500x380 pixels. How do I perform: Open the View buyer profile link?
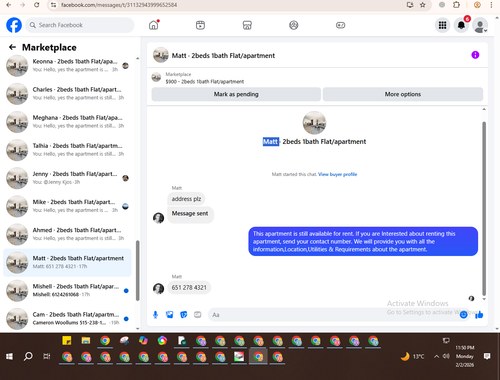point(337,174)
